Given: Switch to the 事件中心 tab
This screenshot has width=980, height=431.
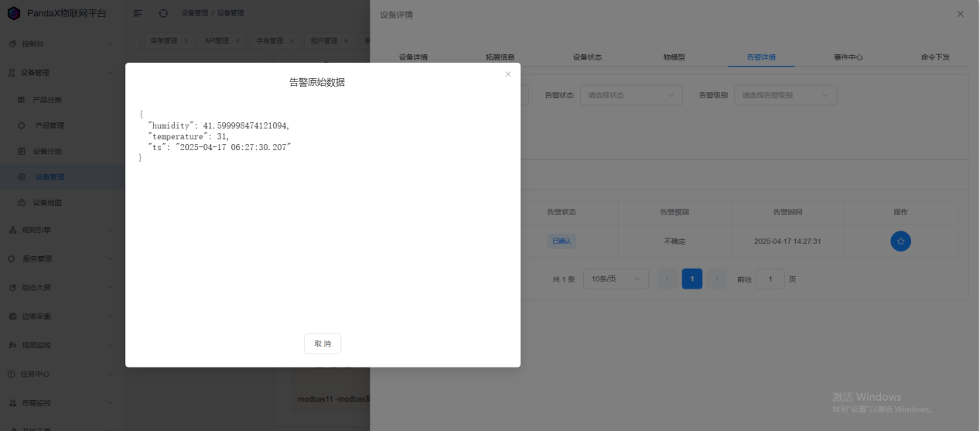Looking at the screenshot, I should coord(849,57).
